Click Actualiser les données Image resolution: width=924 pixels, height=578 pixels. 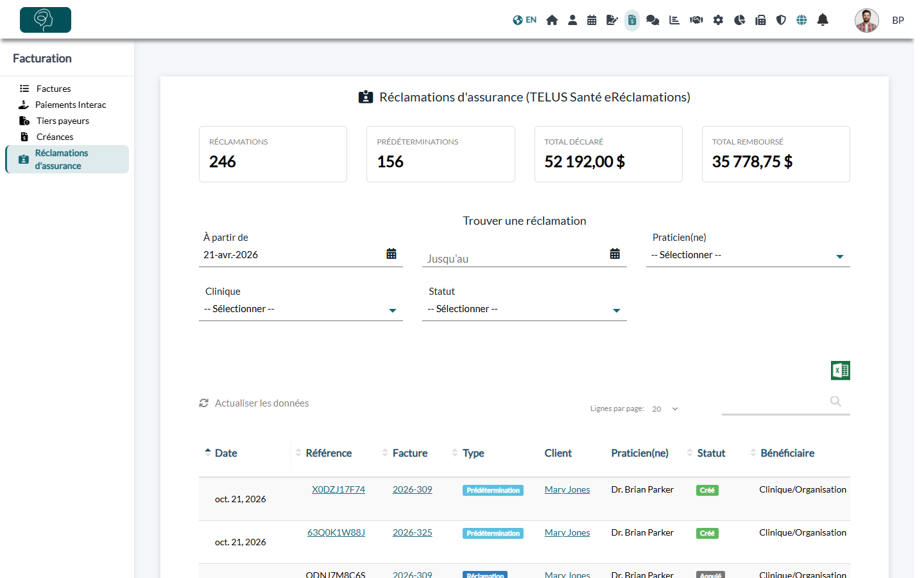(x=254, y=403)
